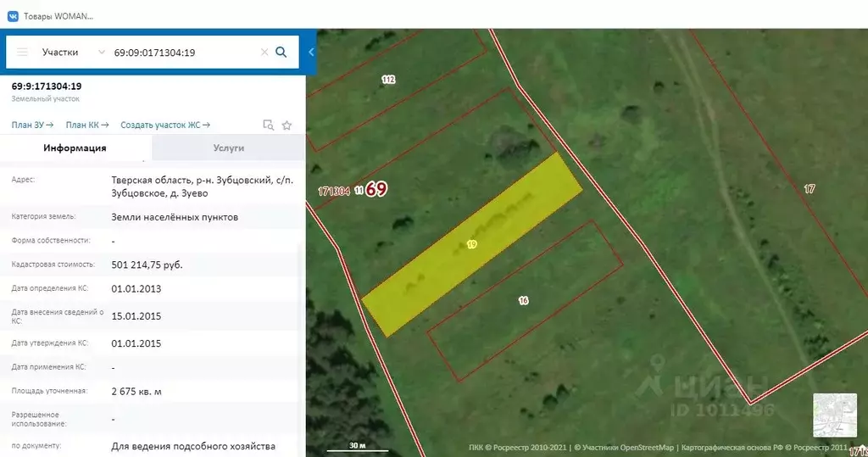Open the План КК link

[87, 125]
